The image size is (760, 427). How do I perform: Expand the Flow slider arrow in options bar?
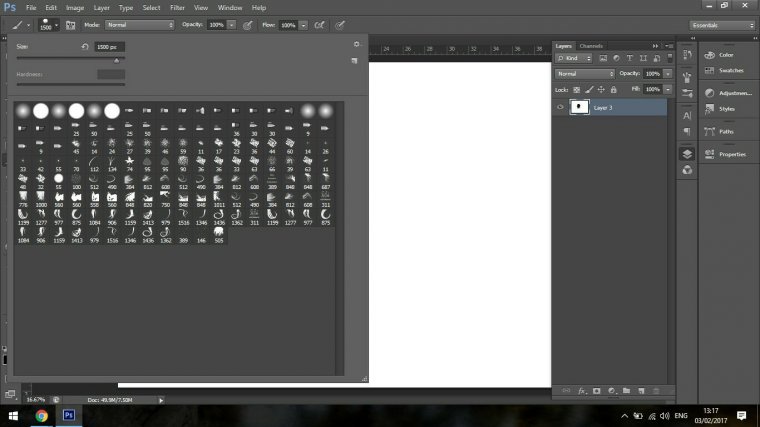[x=303, y=25]
